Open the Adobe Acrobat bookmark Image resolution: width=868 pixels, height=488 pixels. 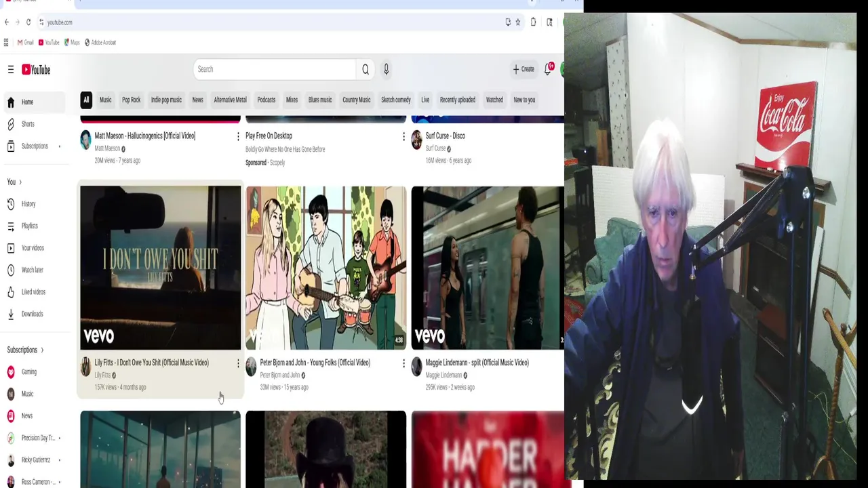coord(100,42)
